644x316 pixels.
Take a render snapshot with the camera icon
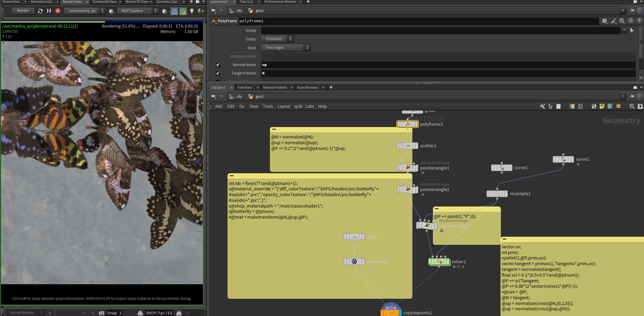coord(101,313)
